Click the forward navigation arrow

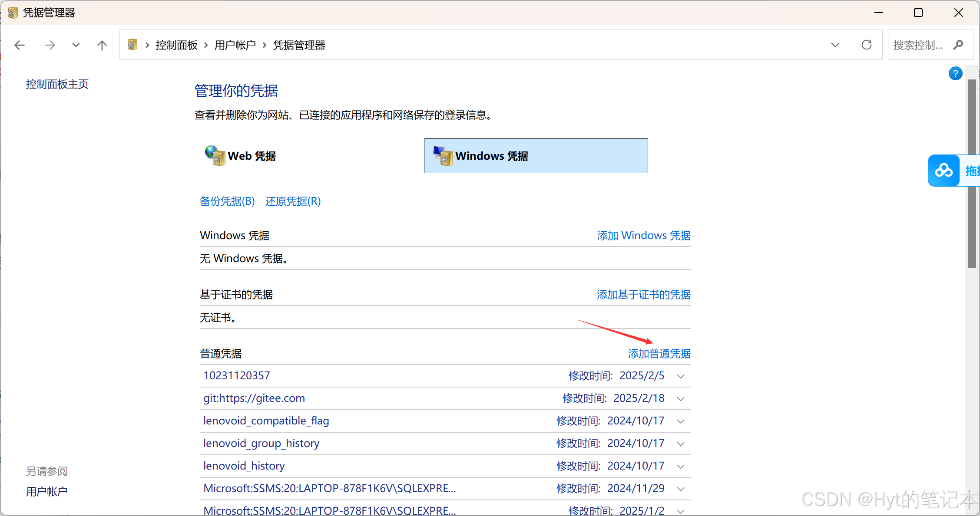point(50,45)
